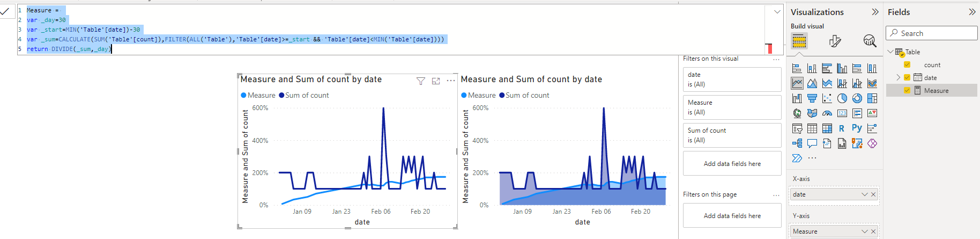Select the Smart narrative visual
Viewport: 980px width, 239px height.
(827, 143)
